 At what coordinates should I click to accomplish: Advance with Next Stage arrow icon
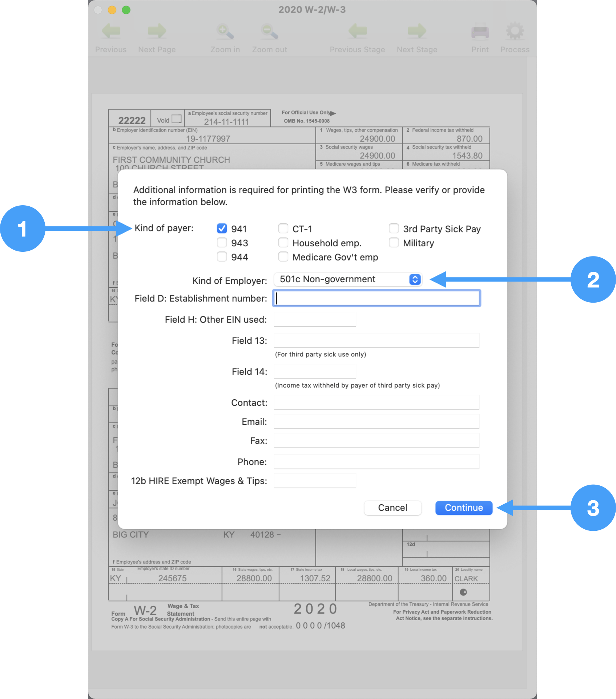click(x=417, y=32)
